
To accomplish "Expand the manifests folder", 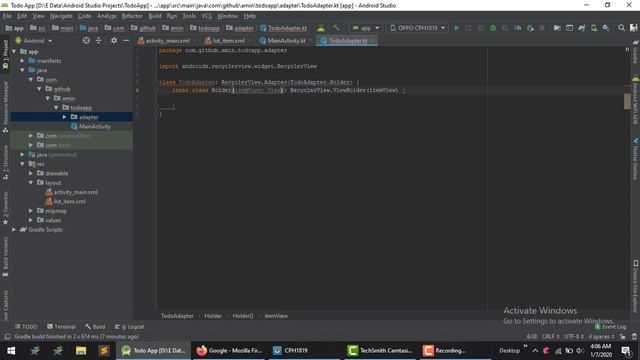I will 22,61.
